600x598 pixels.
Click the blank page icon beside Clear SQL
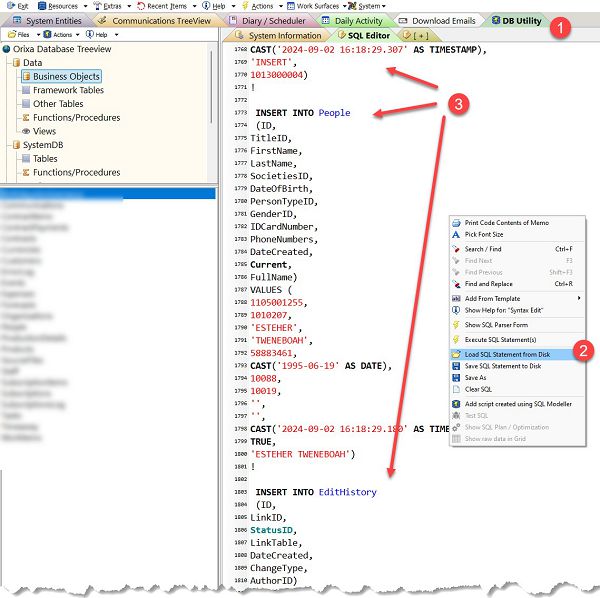pos(456,389)
